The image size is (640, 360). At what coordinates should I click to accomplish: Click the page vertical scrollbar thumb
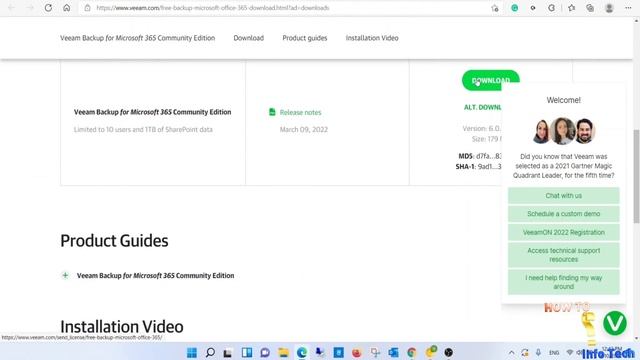click(x=636, y=176)
